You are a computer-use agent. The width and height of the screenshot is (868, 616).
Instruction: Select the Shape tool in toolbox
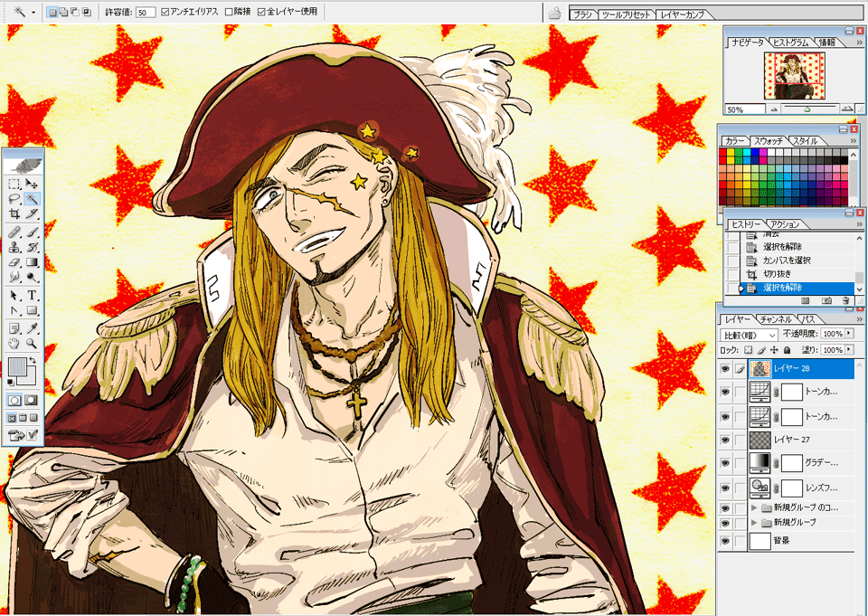click(x=32, y=310)
